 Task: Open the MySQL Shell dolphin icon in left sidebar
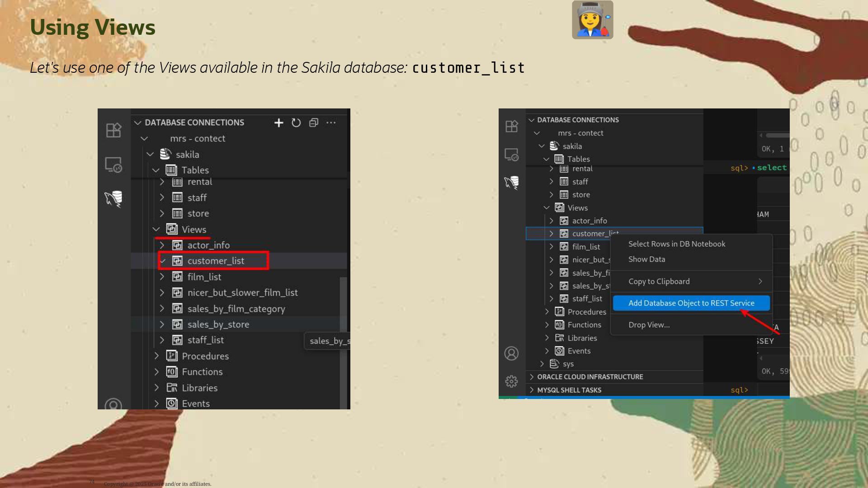pyautogui.click(x=113, y=198)
